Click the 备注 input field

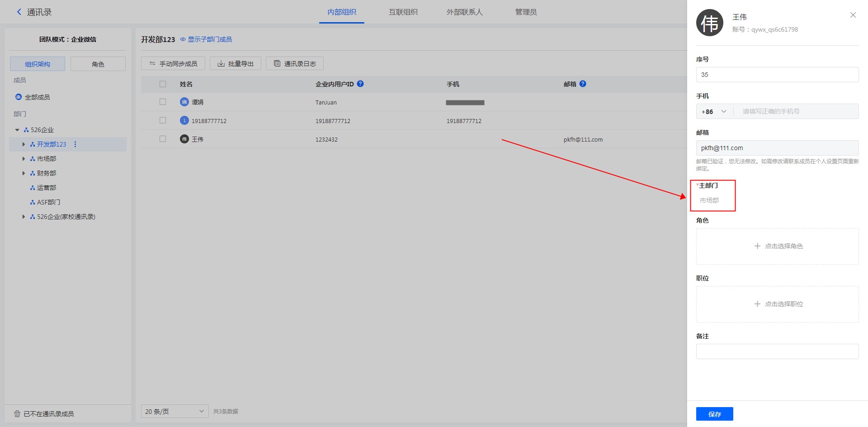pyautogui.click(x=777, y=351)
